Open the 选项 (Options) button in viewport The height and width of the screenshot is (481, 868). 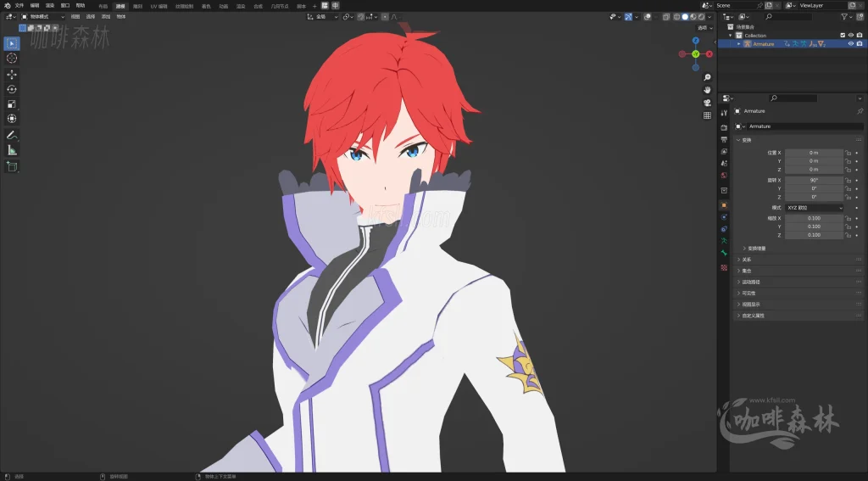(x=704, y=28)
